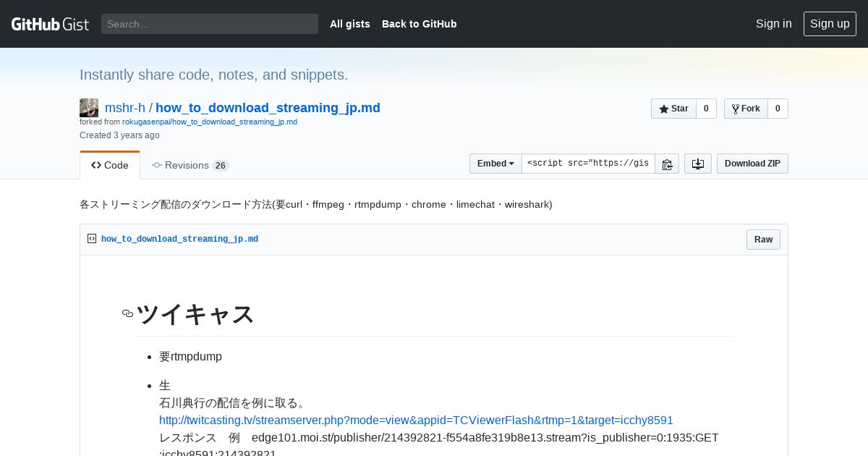
Task: Click the 石川典行の配信を例に取る line
Action: point(233,402)
